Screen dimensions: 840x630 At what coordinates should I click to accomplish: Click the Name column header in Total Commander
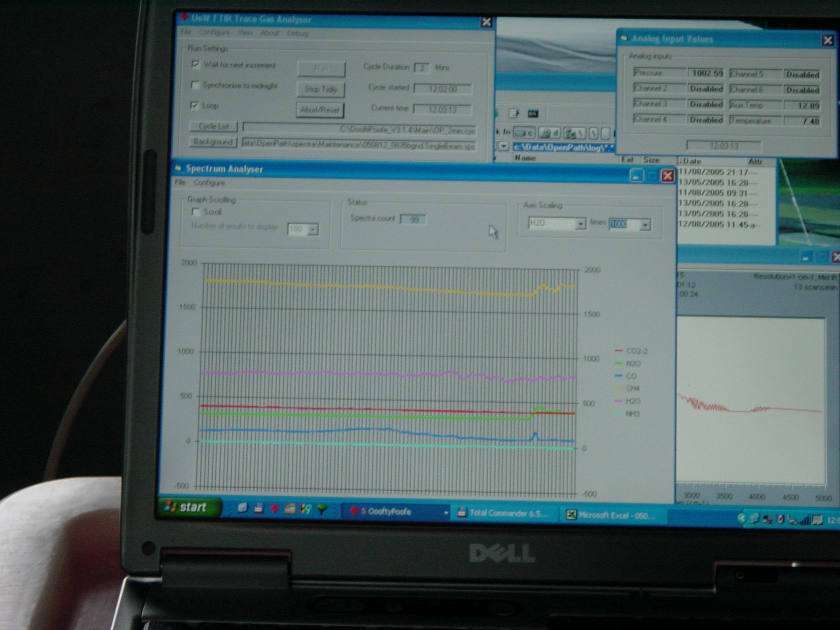coord(525,157)
